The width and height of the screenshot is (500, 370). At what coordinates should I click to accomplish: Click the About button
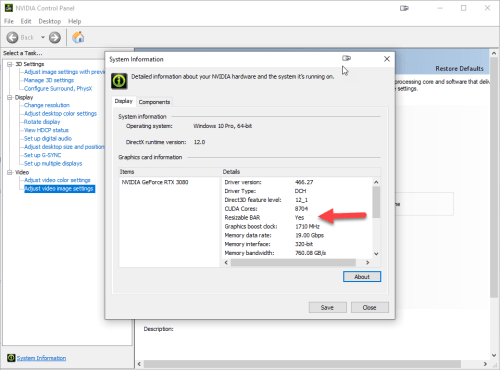pyautogui.click(x=362, y=277)
